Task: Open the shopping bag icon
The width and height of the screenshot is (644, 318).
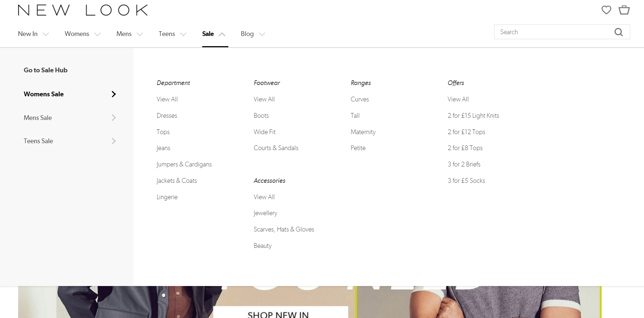Action: [624, 10]
